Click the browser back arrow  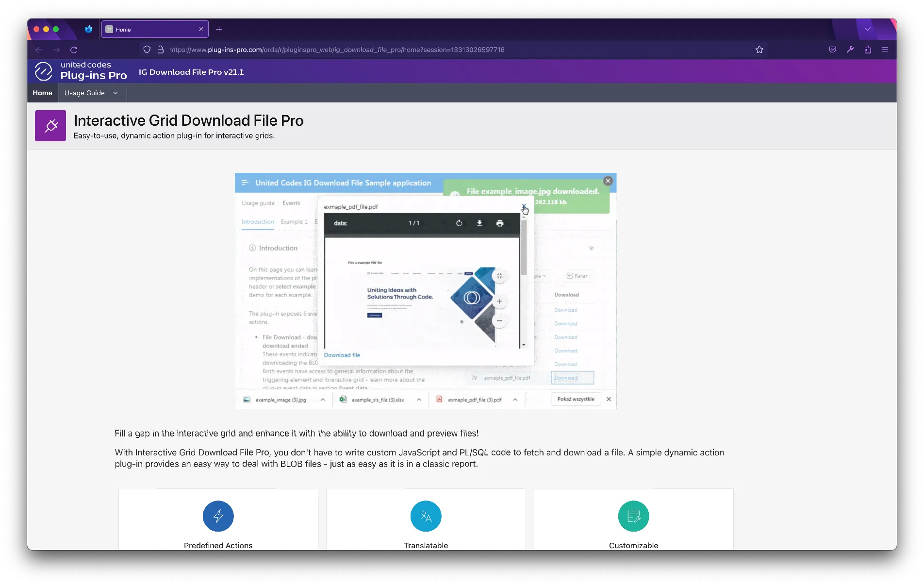[x=39, y=50]
